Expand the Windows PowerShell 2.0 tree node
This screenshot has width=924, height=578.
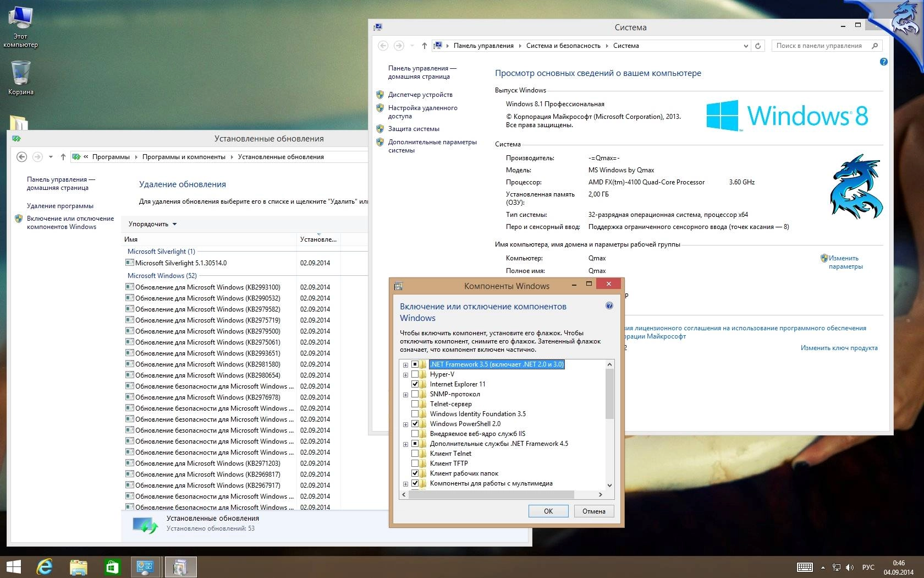pos(405,424)
